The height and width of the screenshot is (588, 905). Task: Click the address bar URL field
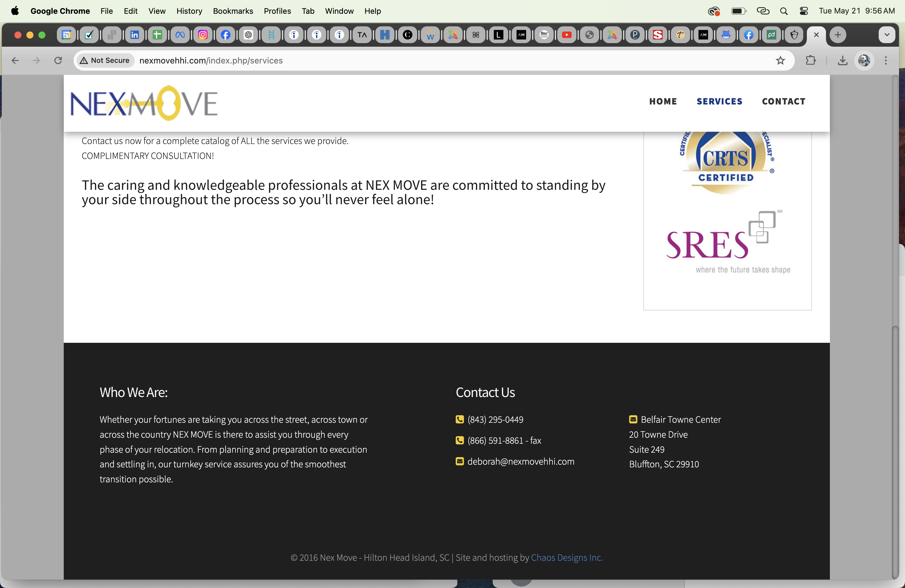coord(418,60)
